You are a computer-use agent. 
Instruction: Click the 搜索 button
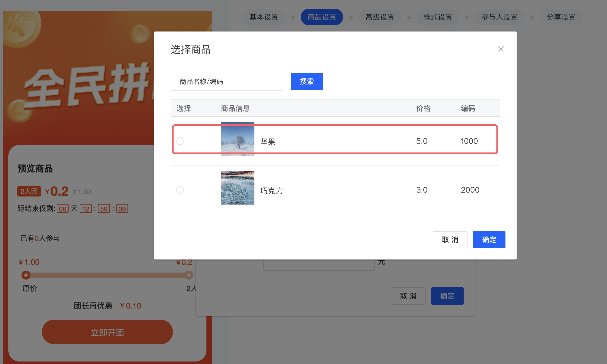click(x=307, y=81)
